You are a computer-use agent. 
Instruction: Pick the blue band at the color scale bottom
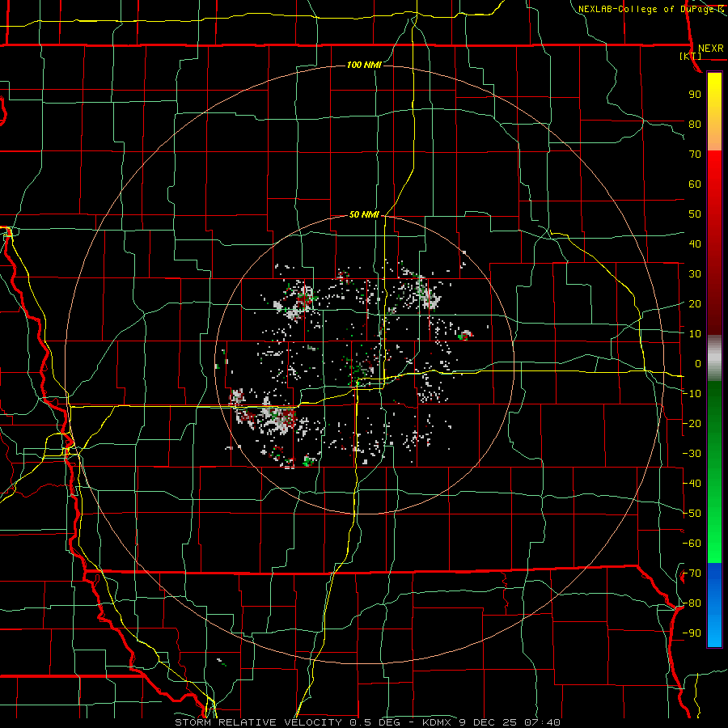(714, 605)
